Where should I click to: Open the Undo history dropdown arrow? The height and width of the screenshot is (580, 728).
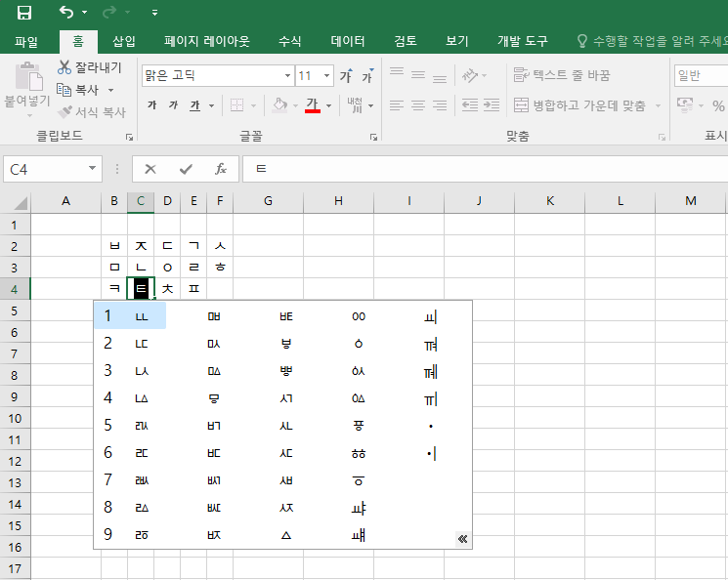click(x=84, y=13)
